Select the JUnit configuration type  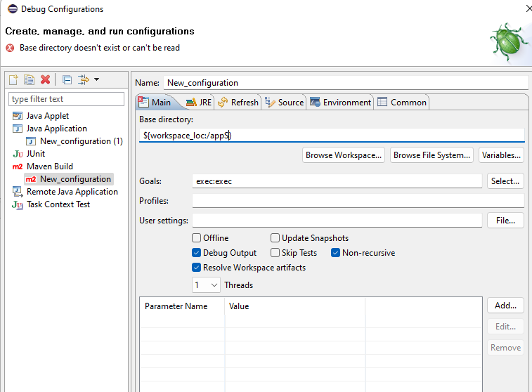(x=36, y=154)
